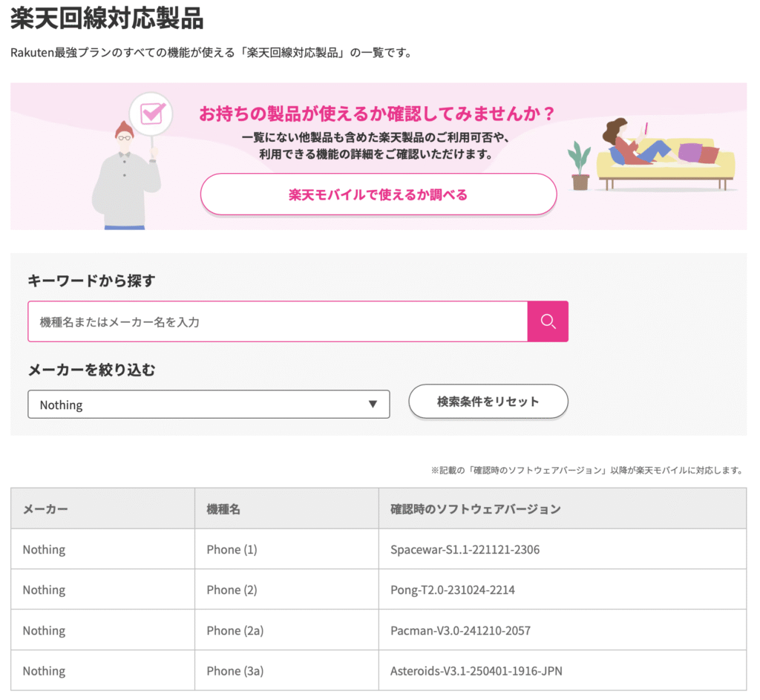
Task: Click the キーワードから探す heading
Action: (x=91, y=280)
